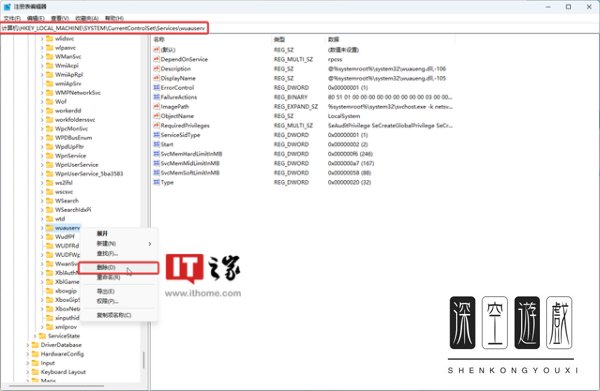
Task: Click the ImagePath value icon
Action: pos(156,106)
